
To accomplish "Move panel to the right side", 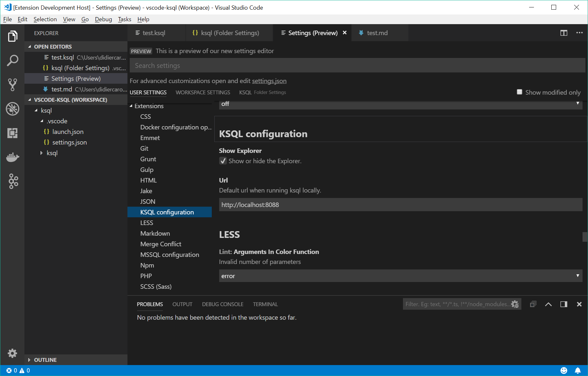I will [x=564, y=304].
